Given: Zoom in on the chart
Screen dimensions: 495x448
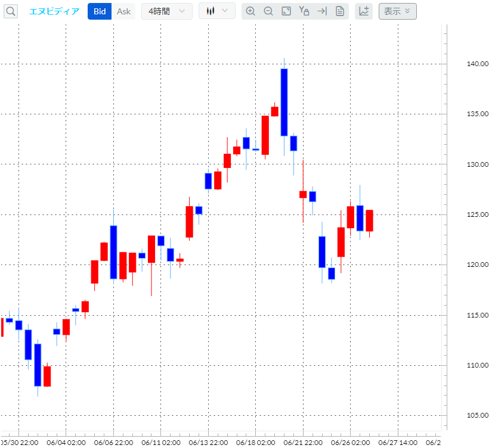Looking at the screenshot, I should [250, 11].
